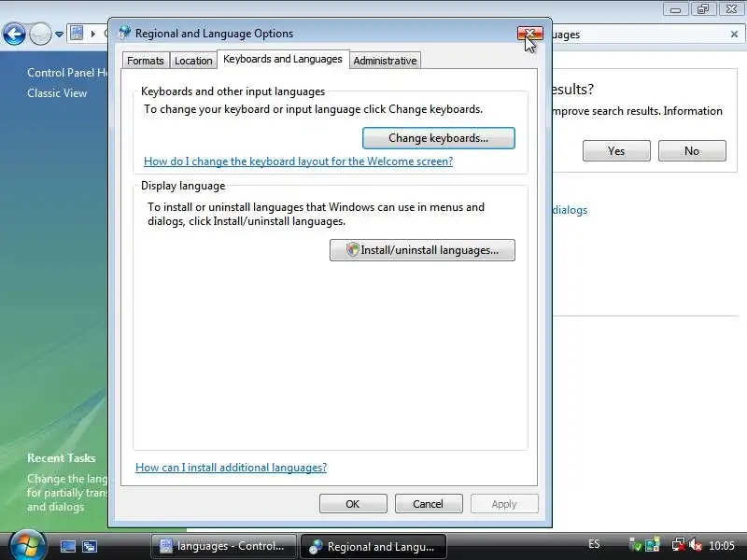The height and width of the screenshot is (560, 747).
Task: Open the recent task about changing language
Action: 67,493
